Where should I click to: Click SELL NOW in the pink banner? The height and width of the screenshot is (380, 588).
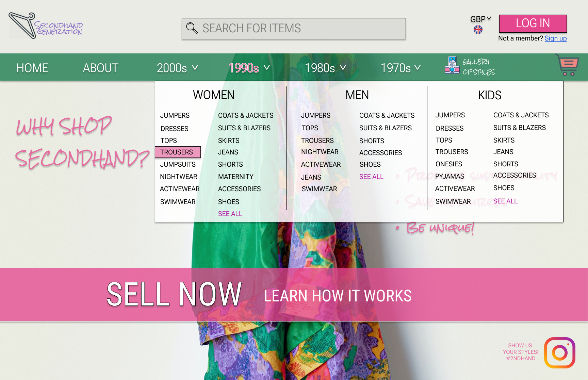174,295
